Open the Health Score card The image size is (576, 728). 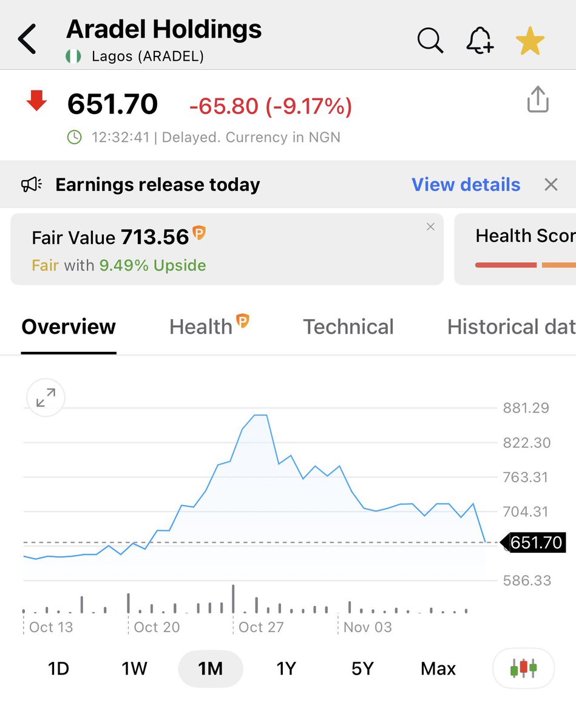pos(515,249)
